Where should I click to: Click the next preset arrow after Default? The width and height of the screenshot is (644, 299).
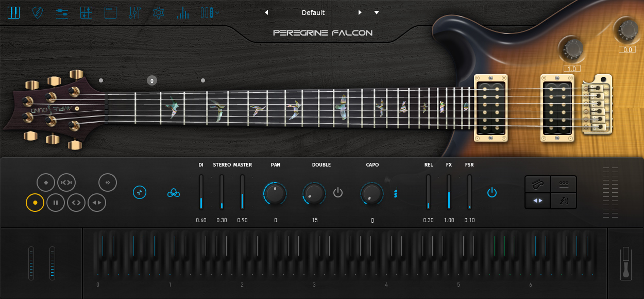tap(360, 12)
